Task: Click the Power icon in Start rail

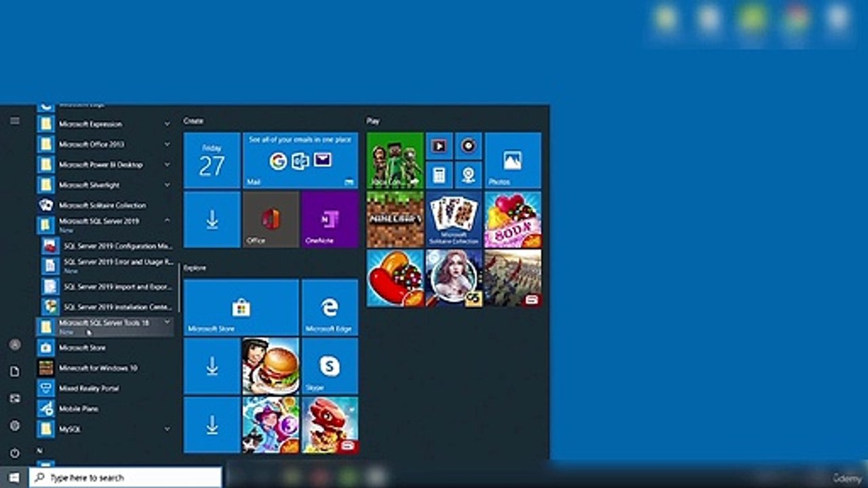Action: (x=14, y=453)
